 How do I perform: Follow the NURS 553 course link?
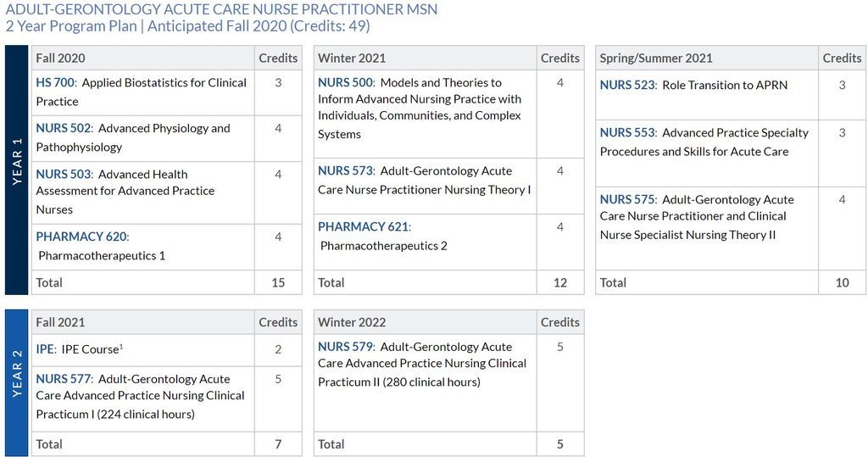click(627, 132)
